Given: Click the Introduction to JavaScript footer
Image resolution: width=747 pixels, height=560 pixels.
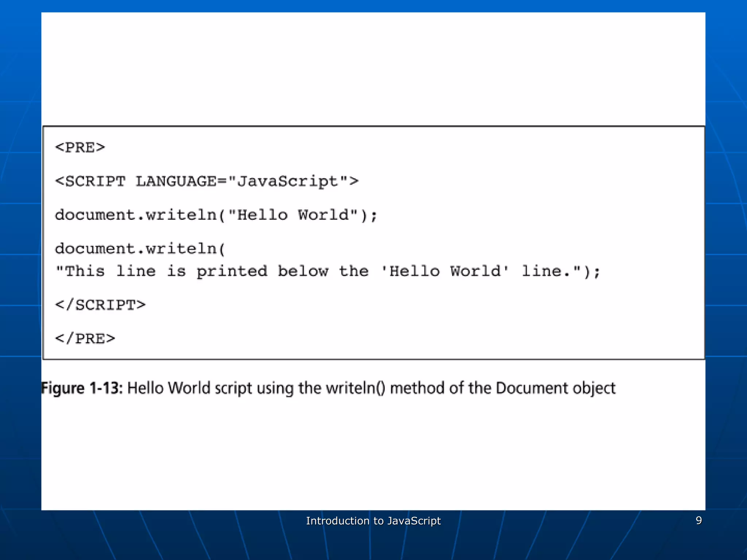Looking at the screenshot, I should pyautogui.click(x=373, y=521).
